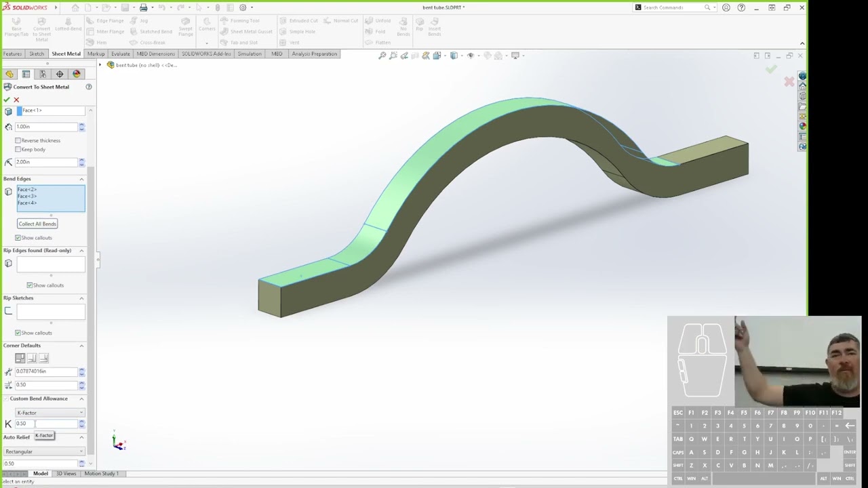Click the Convert to Sheet Metal ribbon tool
Screen dimensions: 868x488
click(x=41, y=30)
